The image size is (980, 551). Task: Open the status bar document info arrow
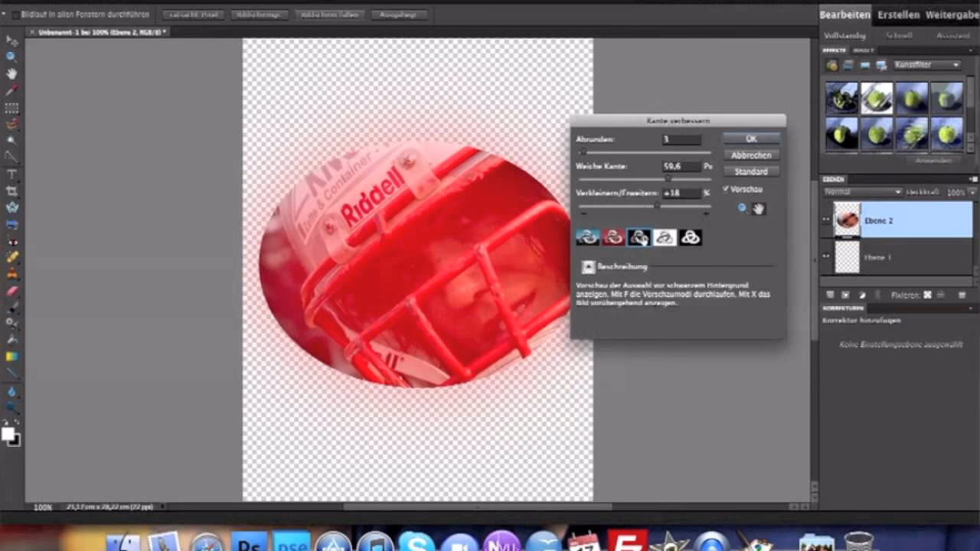coord(162,507)
